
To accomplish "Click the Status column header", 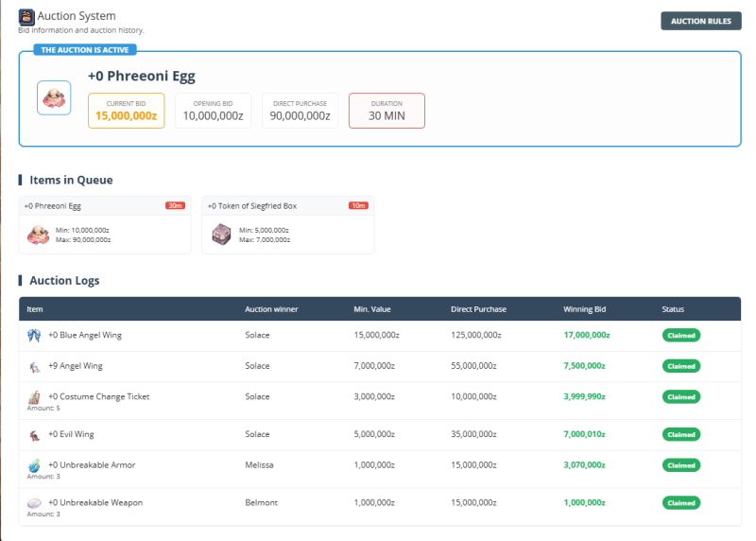I will pyautogui.click(x=673, y=309).
